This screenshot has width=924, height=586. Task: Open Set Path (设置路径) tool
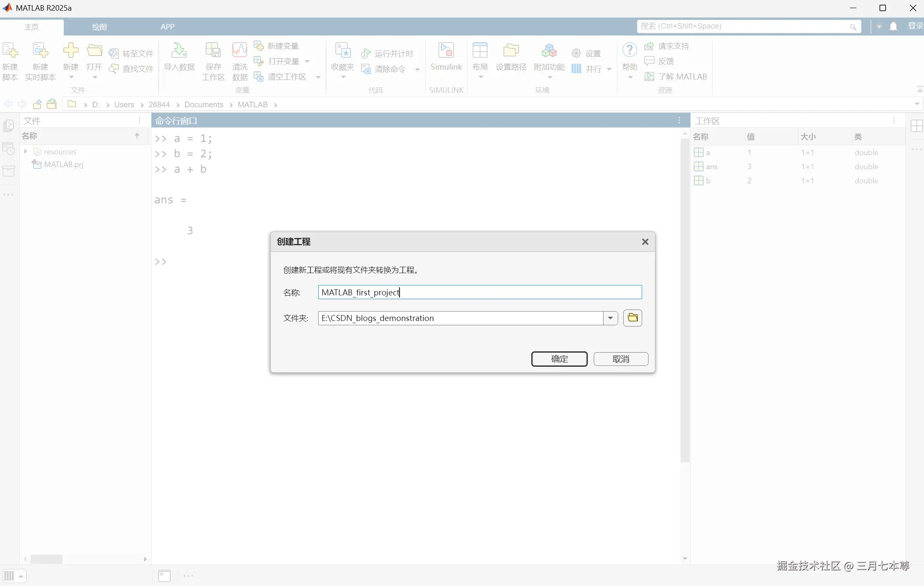(511, 50)
